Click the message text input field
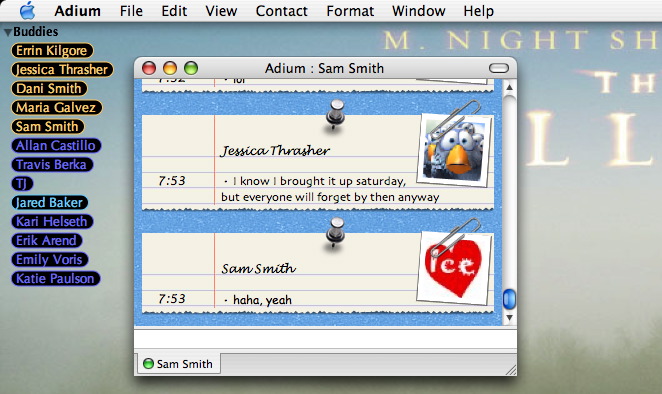662x394 pixels. pyautogui.click(x=325, y=339)
